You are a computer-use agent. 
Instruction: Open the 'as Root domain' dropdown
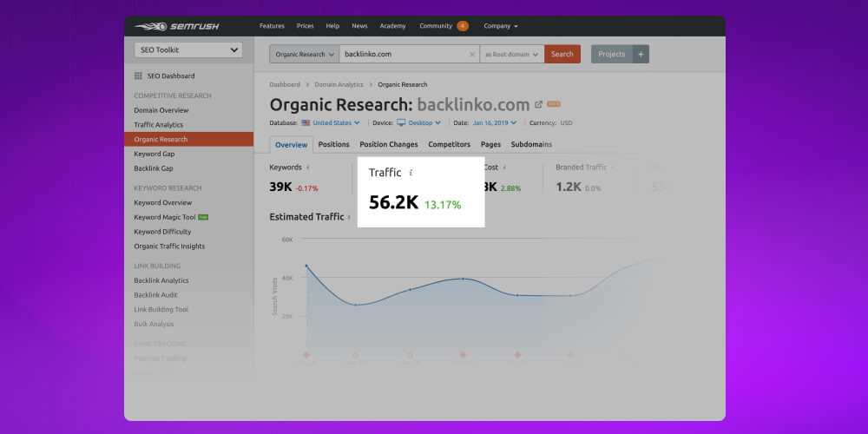pos(512,54)
